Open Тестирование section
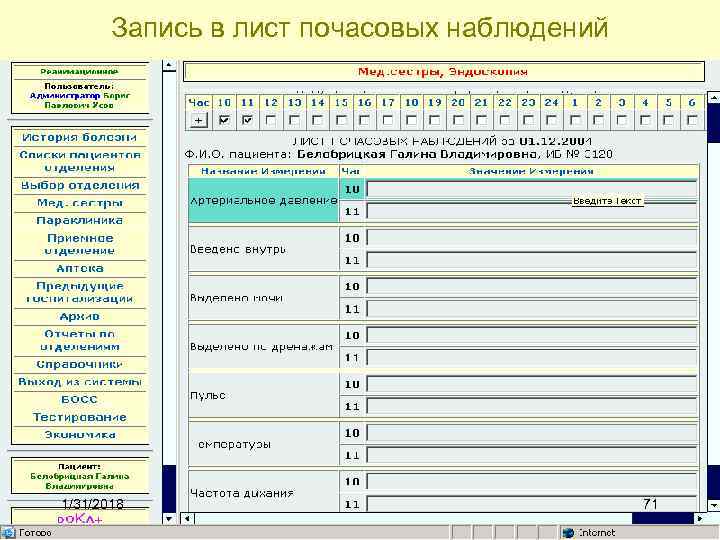 [x=80, y=417]
